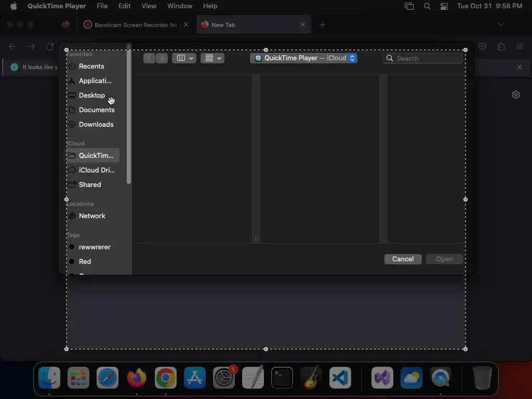The height and width of the screenshot is (399, 532).
Task: Open the Window menu
Action: pyautogui.click(x=180, y=6)
